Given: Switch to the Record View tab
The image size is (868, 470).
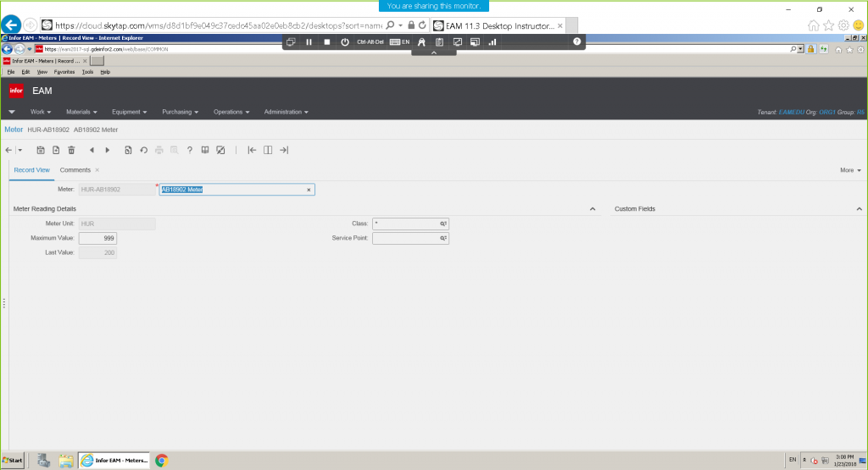Looking at the screenshot, I should point(31,170).
